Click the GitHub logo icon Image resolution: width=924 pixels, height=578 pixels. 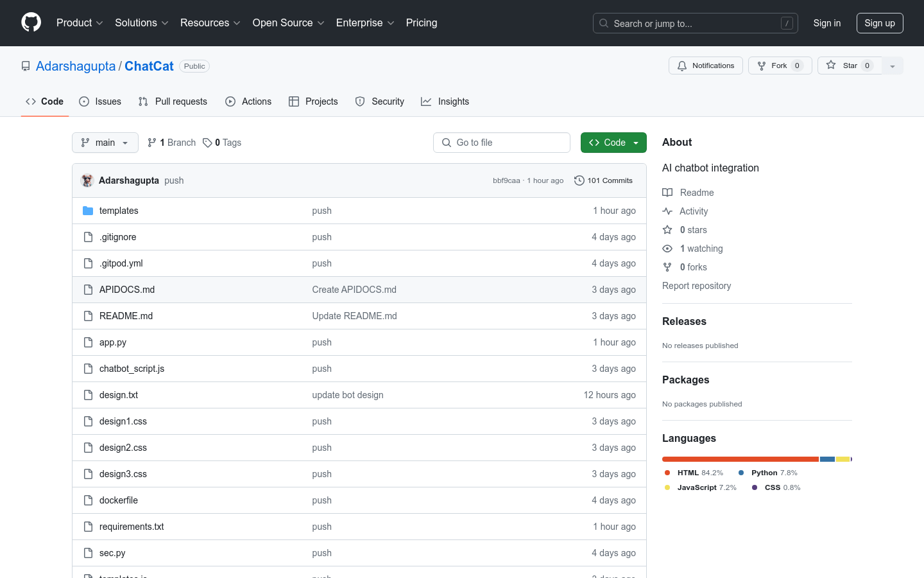(x=31, y=22)
